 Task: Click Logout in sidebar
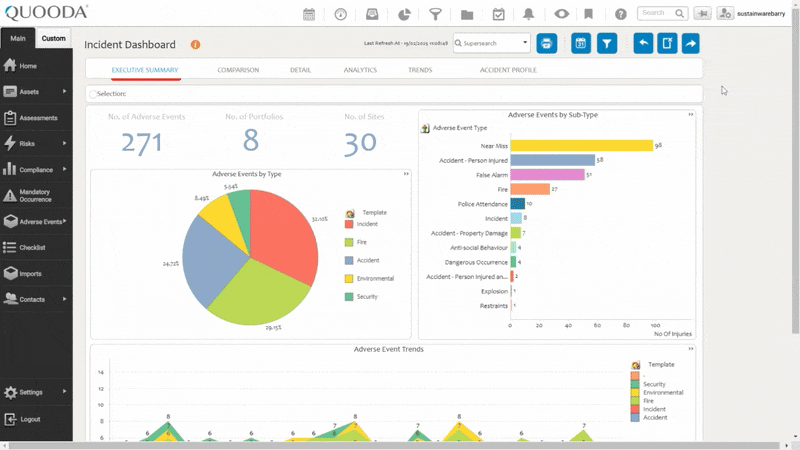click(36, 419)
